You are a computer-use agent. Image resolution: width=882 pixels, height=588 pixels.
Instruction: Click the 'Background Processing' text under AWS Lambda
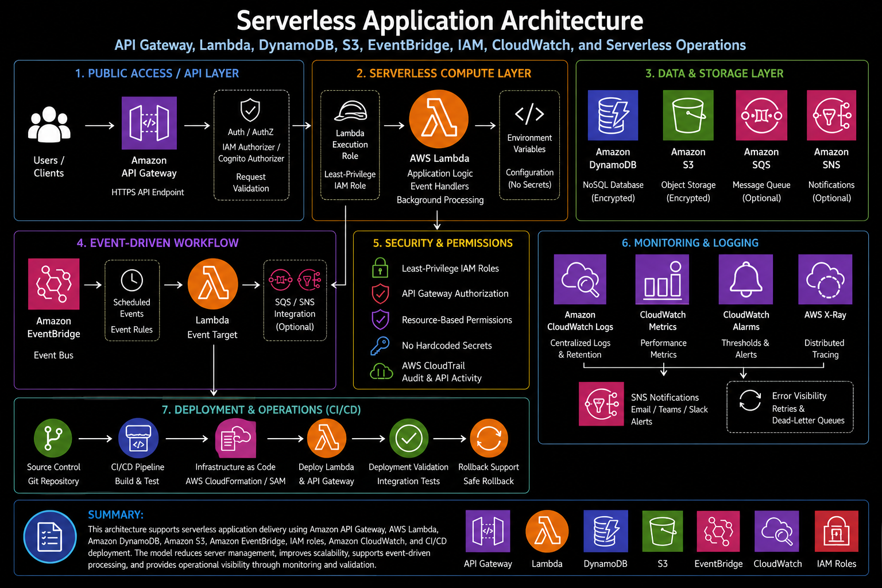coord(440,200)
